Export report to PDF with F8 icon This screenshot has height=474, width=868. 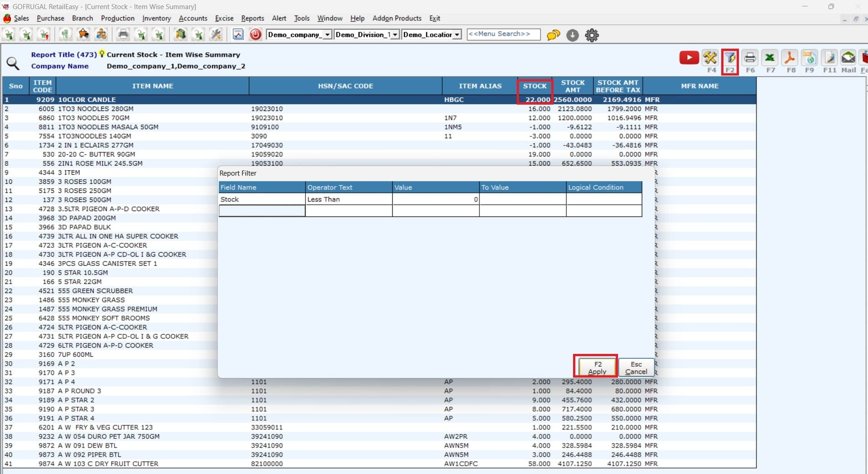coord(790,58)
